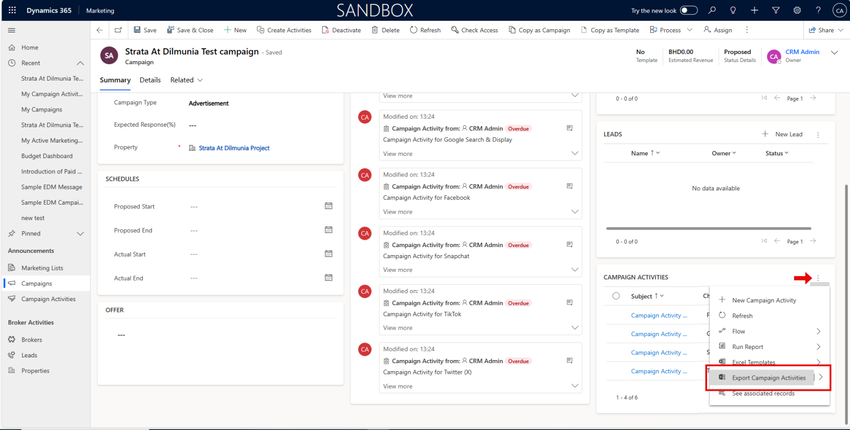Open the advanced find filter icon
The height and width of the screenshot is (430, 850).
[776, 10]
